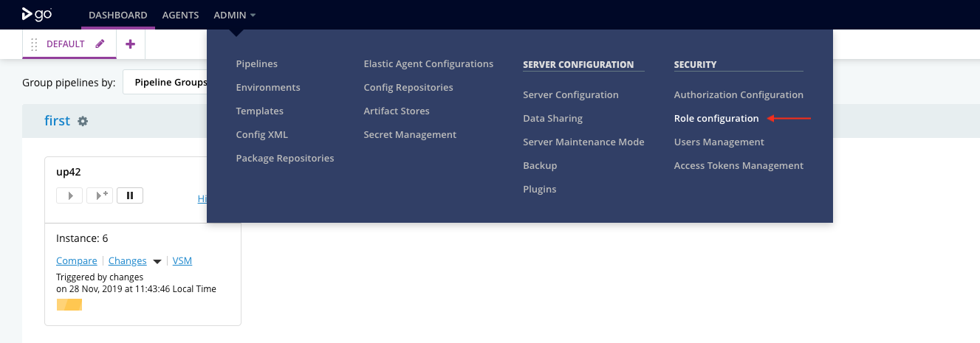Trigger the up42 pipeline with play button
The width and height of the screenshot is (980, 343).
tap(69, 195)
